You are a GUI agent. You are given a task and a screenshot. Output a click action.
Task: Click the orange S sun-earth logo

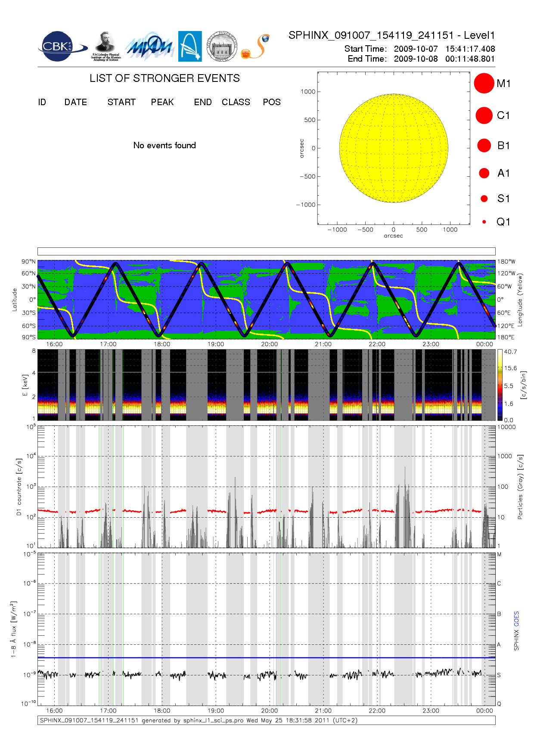[x=255, y=47]
